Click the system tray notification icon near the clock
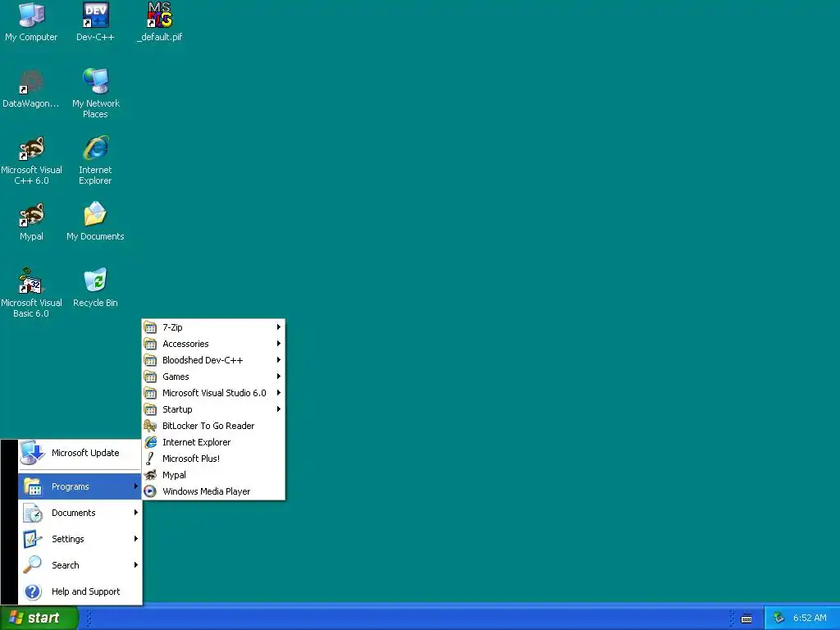 (x=779, y=618)
